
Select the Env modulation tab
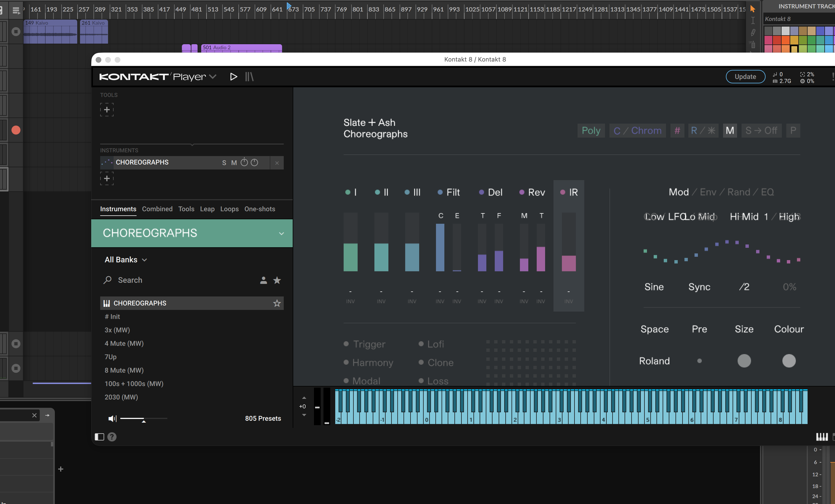[x=708, y=192]
